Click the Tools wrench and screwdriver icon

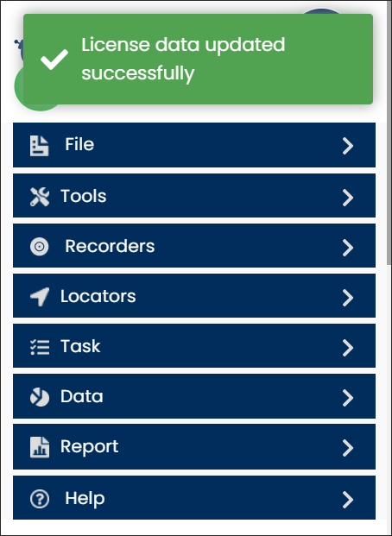[x=40, y=197]
